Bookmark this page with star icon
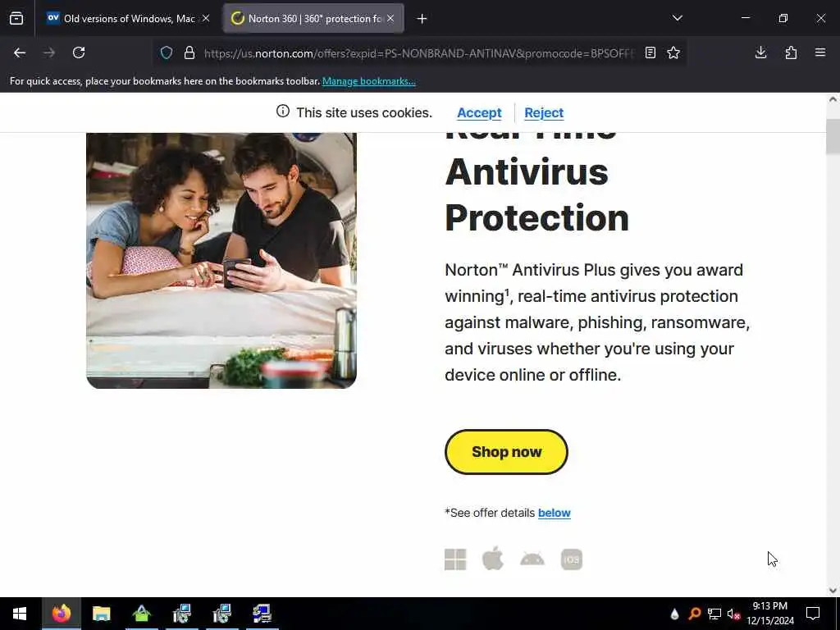This screenshot has height=630, width=840. coord(673,52)
